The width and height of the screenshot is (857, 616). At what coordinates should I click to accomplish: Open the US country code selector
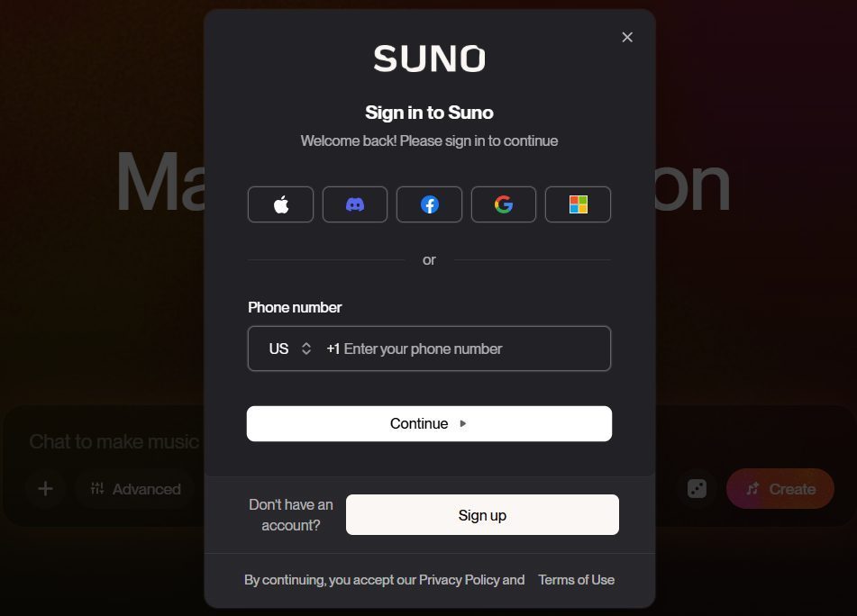point(289,349)
